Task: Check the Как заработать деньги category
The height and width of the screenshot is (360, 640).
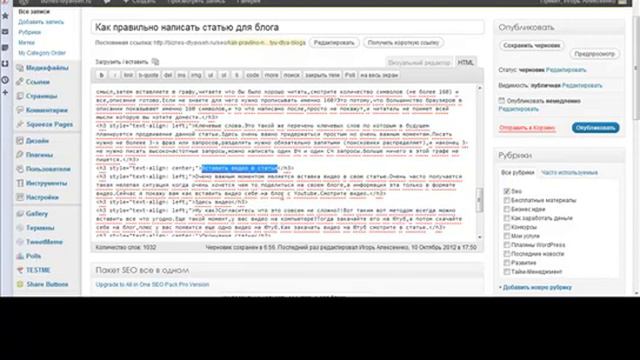Action: 507,218
